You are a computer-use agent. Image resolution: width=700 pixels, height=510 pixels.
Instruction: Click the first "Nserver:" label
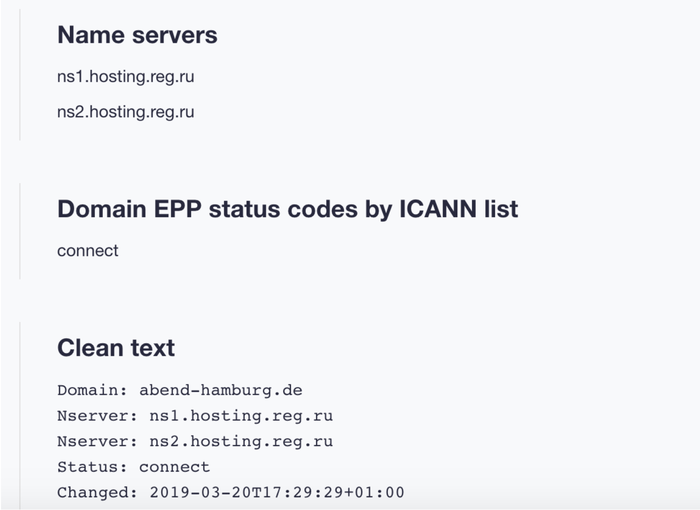[x=90, y=415]
